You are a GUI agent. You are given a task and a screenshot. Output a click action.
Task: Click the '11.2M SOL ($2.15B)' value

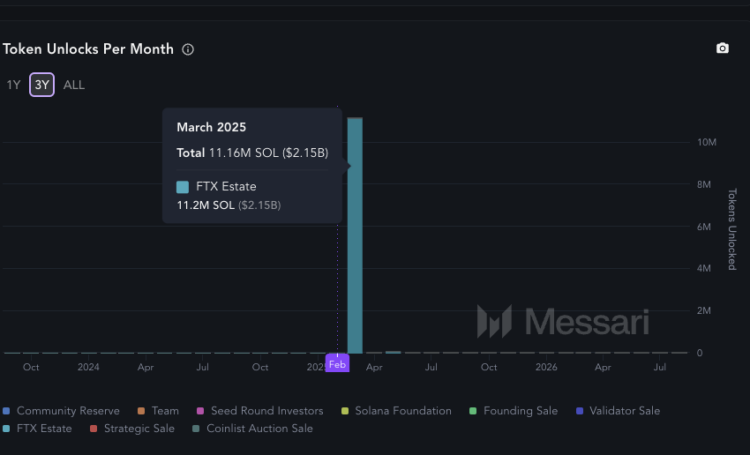[x=229, y=205]
